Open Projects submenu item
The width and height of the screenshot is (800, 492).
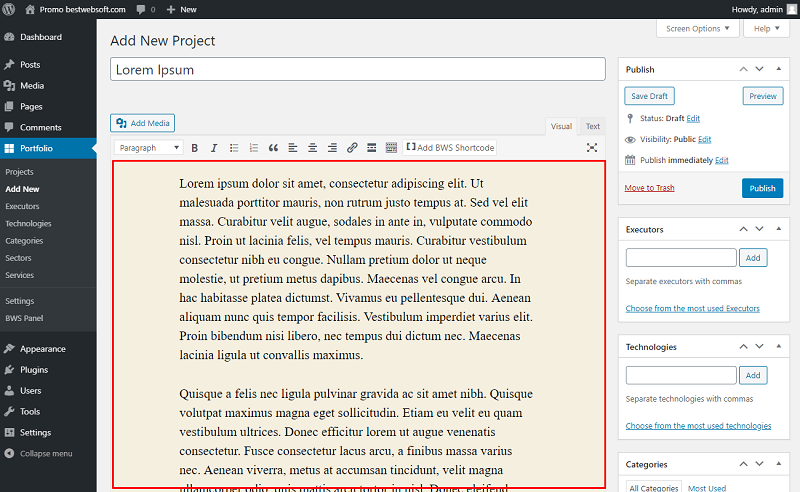coord(19,171)
